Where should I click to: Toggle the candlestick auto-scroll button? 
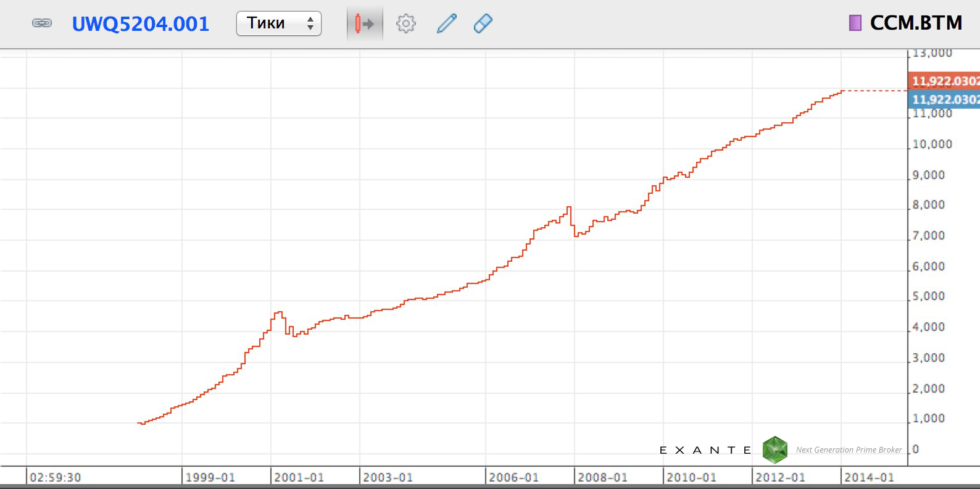click(364, 24)
